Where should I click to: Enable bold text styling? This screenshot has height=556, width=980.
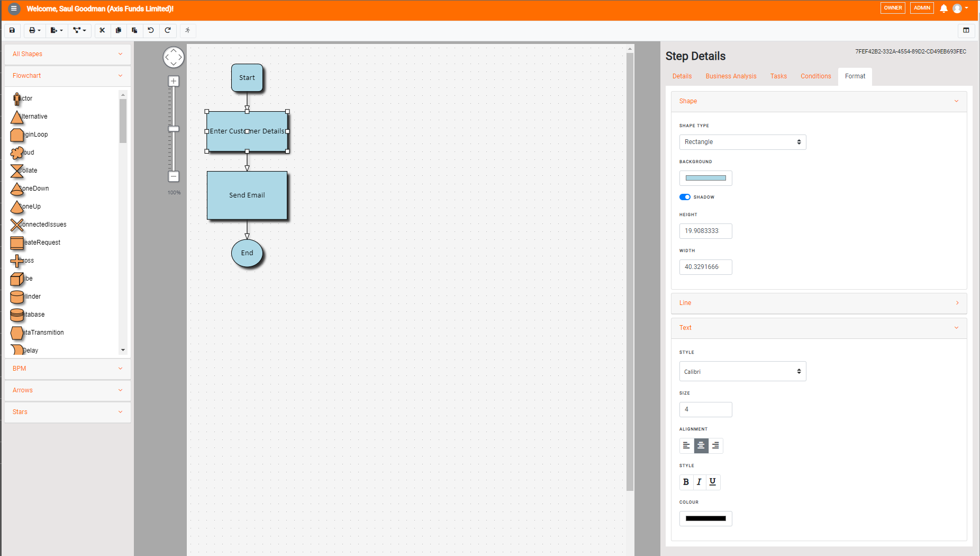tap(686, 482)
